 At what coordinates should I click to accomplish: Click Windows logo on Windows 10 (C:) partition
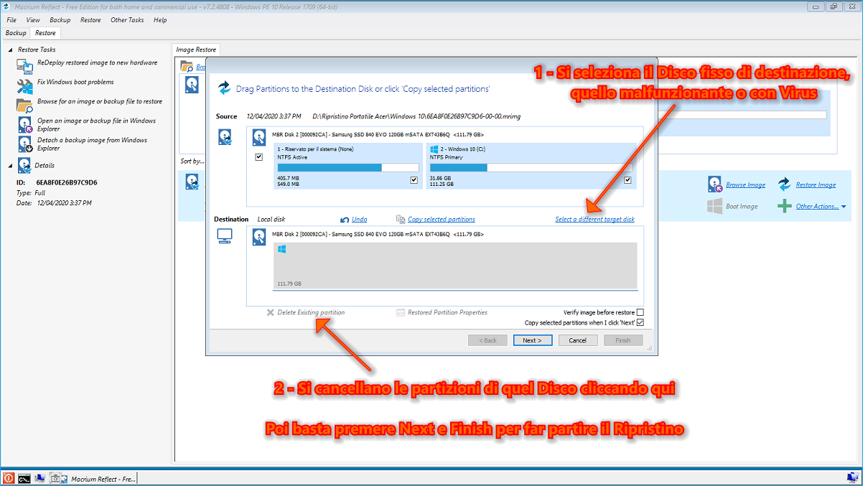tap(434, 149)
